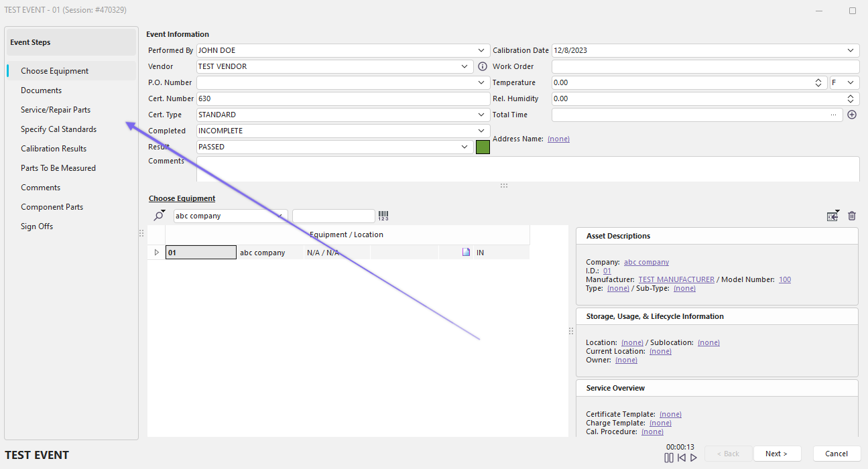
Task: Open the Calibration Date dropdown
Action: (x=851, y=50)
